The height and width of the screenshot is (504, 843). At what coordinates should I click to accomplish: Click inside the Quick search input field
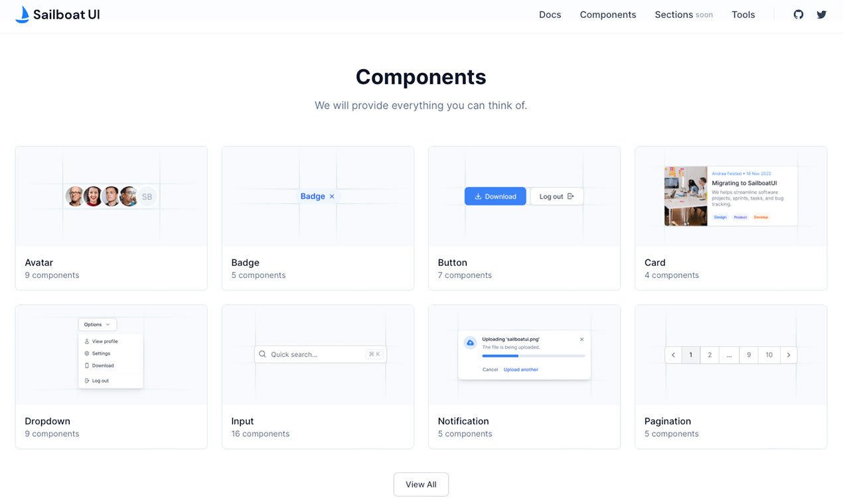[305, 354]
